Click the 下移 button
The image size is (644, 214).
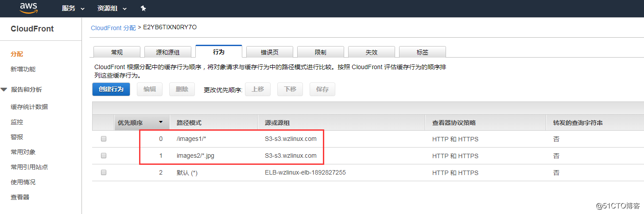[x=290, y=89]
